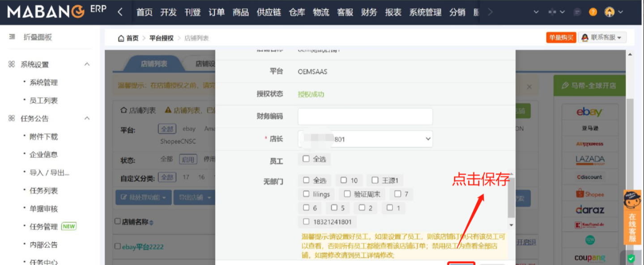This screenshot has width=644, height=265.
Task: Click the 财务编码 input field
Action: tap(365, 116)
